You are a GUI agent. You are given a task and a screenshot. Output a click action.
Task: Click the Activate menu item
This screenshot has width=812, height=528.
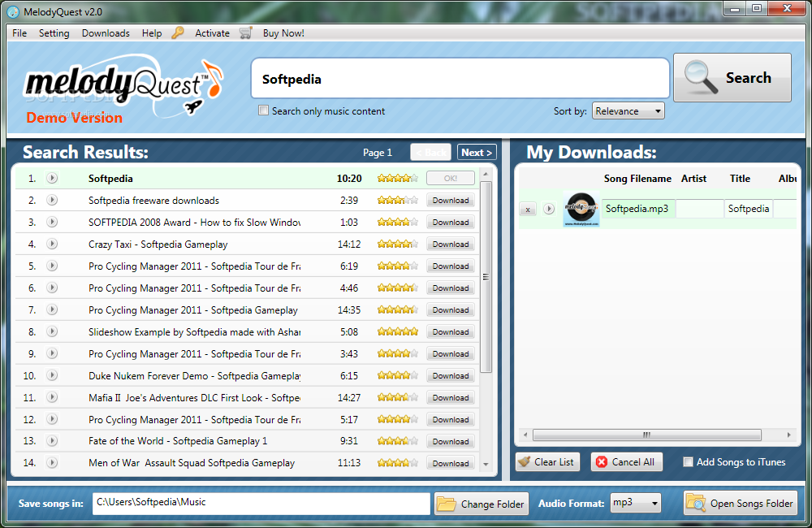click(x=212, y=33)
